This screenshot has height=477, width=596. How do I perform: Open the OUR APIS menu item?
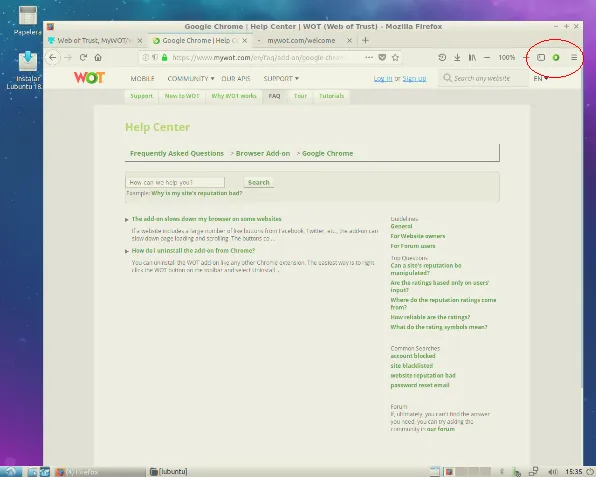tap(236, 79)
